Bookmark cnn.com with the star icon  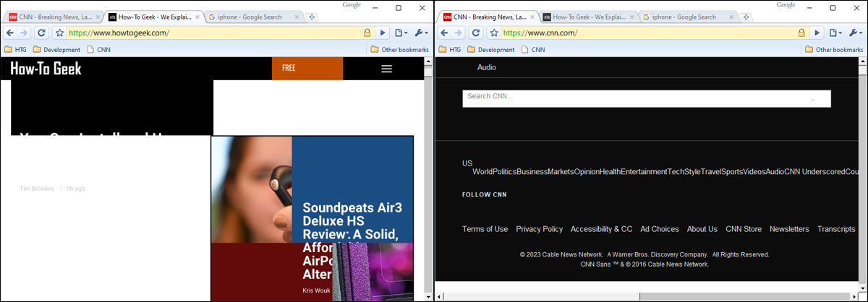coord(494,33)
